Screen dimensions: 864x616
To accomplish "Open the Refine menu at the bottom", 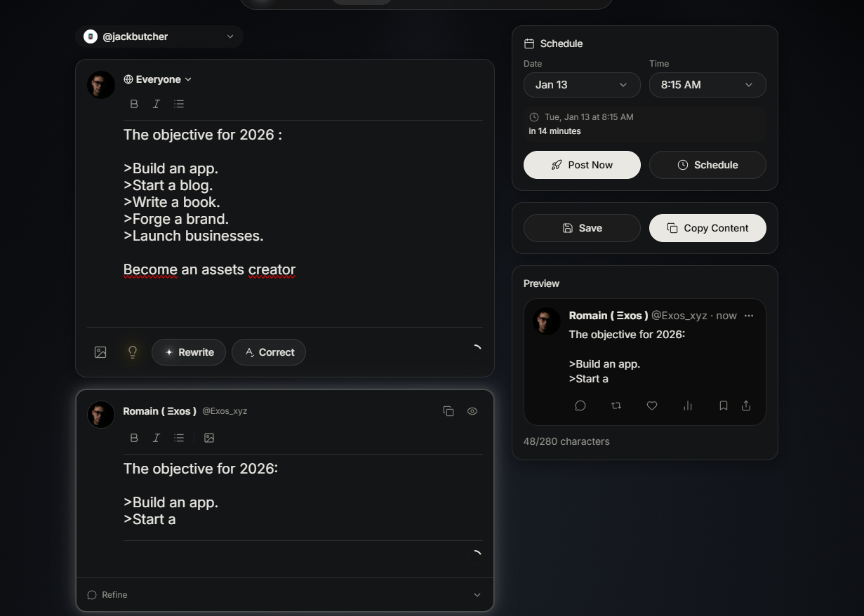I will click(283, 594).
